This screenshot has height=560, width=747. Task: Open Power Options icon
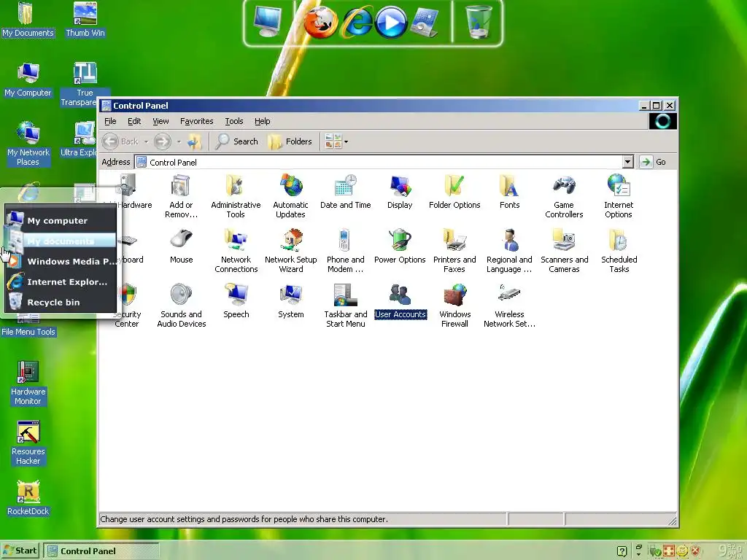(x=400, y=246)
